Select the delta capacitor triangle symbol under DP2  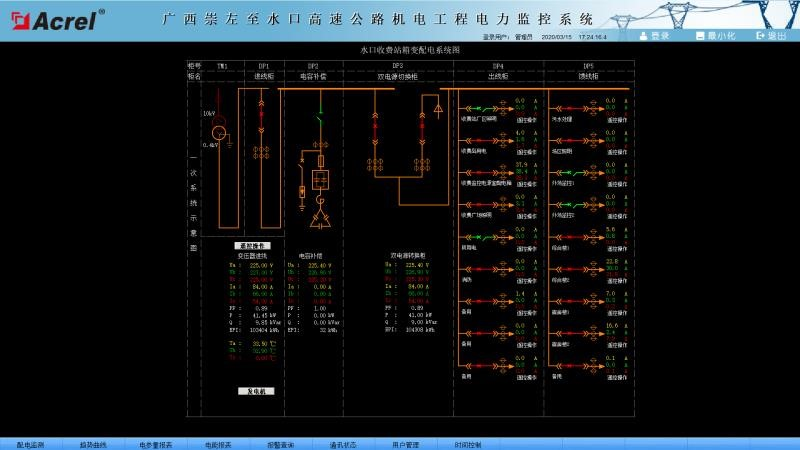(x=320, y=220)
